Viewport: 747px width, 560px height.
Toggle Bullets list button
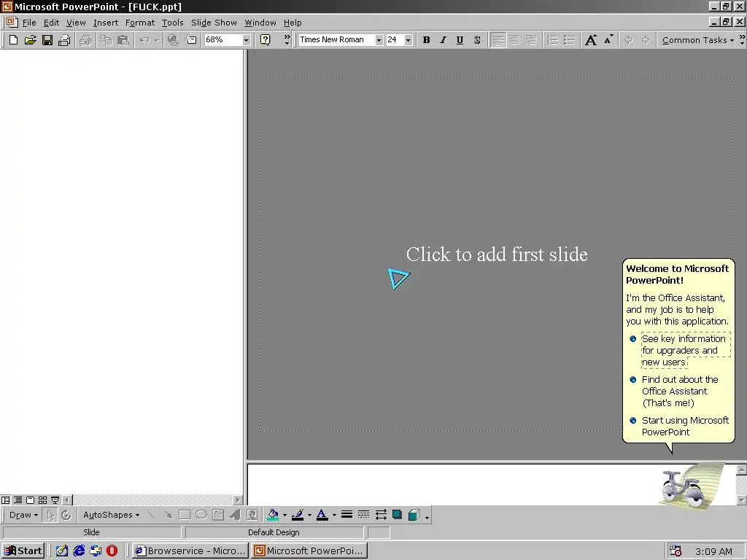coord(569,40)
